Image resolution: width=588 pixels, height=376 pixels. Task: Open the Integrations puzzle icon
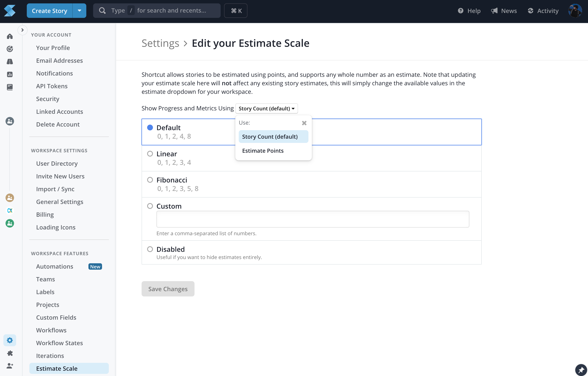click(x=10, y=353)
